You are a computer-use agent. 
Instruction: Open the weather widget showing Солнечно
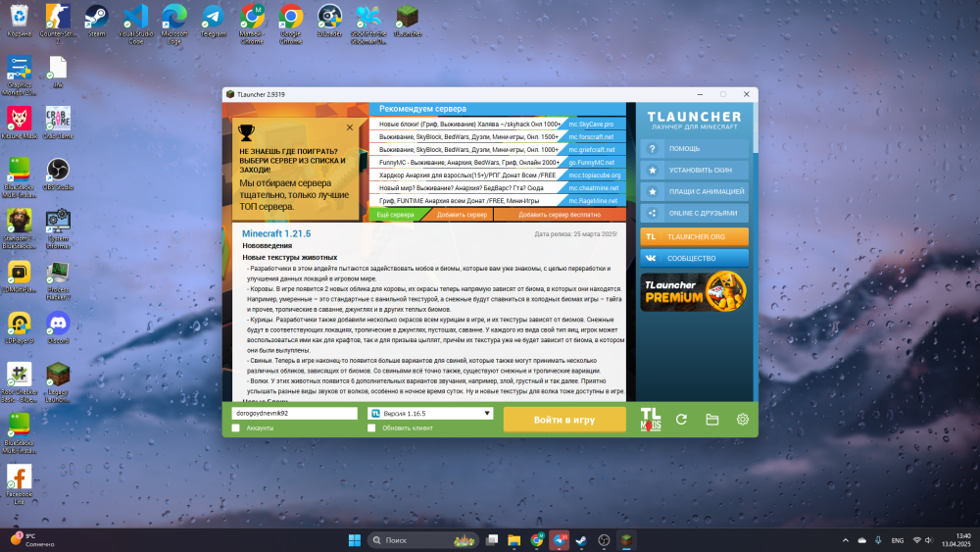coord(32,540)
